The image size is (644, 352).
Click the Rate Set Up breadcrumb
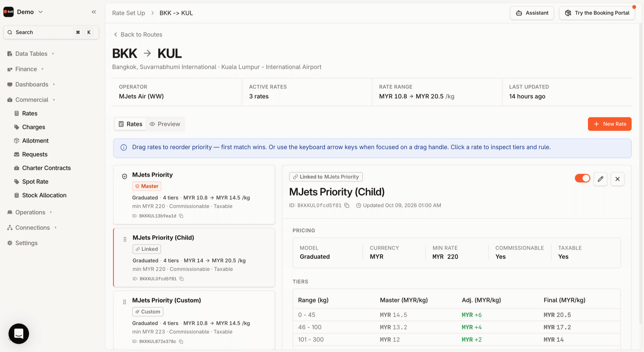pos(128,13)
